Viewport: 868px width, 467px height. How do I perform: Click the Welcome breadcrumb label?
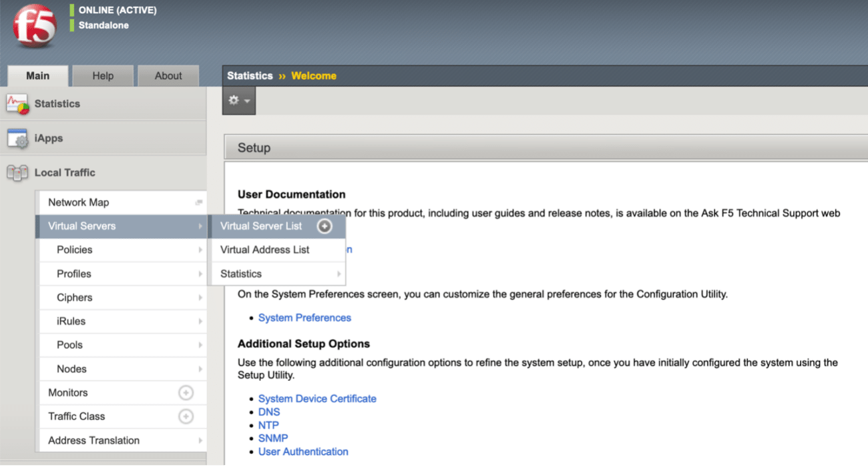click(313, 75)
